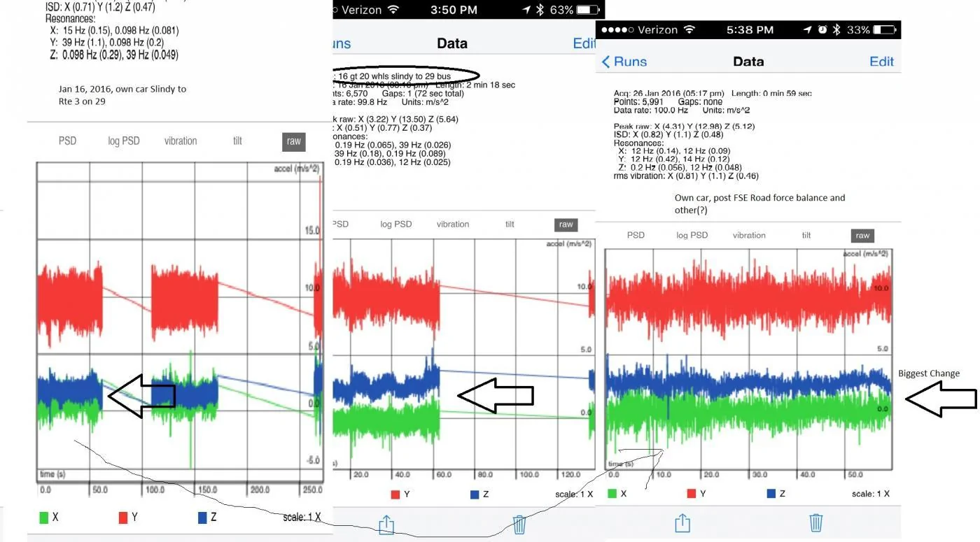
Task: Tap the 5:38 PM clock in the status bar
Action: click(x=750, y=29)
